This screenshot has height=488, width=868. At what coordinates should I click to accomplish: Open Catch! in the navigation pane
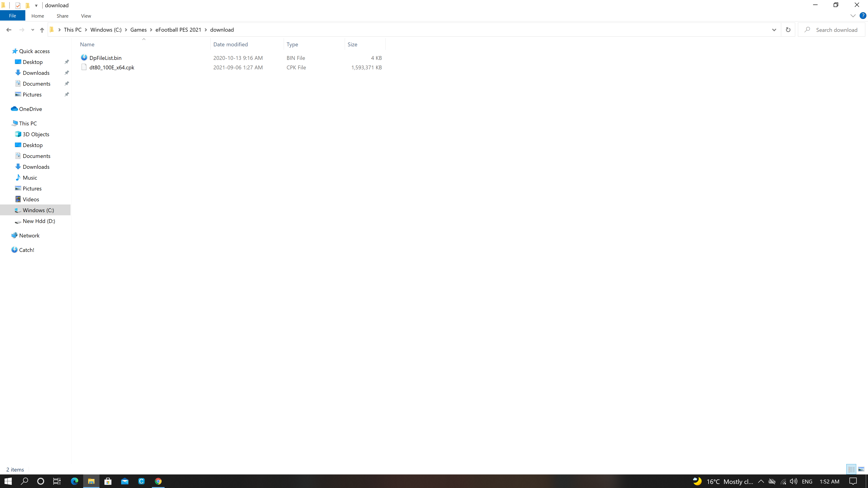coord(26,250)
